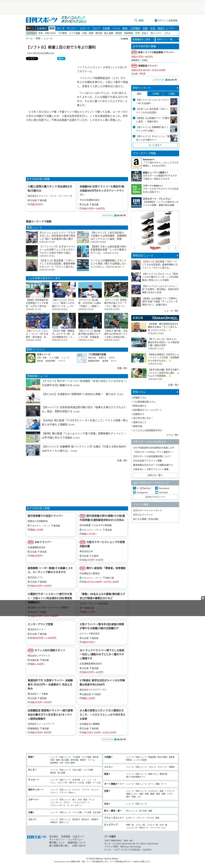The height and width of the screenshot is (868, 205).
Task: Click もっと見る under ranking list
Action: pyautogui.click(x=155, y=145)
